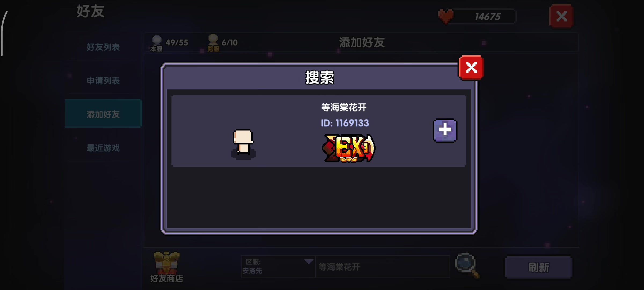Image resolution: width=644 pixels, height=290 pixels.
Task: Close the 搜索 search dialog
Action: click(x=471, y=68)
